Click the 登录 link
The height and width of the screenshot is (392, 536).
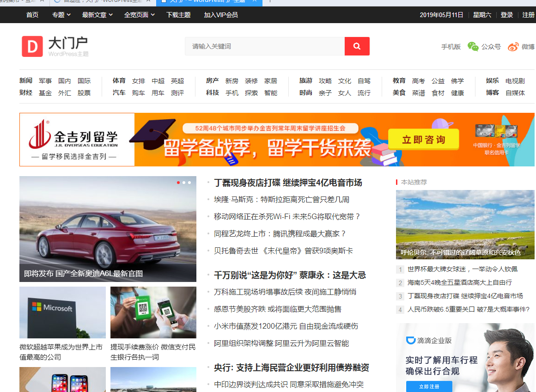tap(507, 15)
